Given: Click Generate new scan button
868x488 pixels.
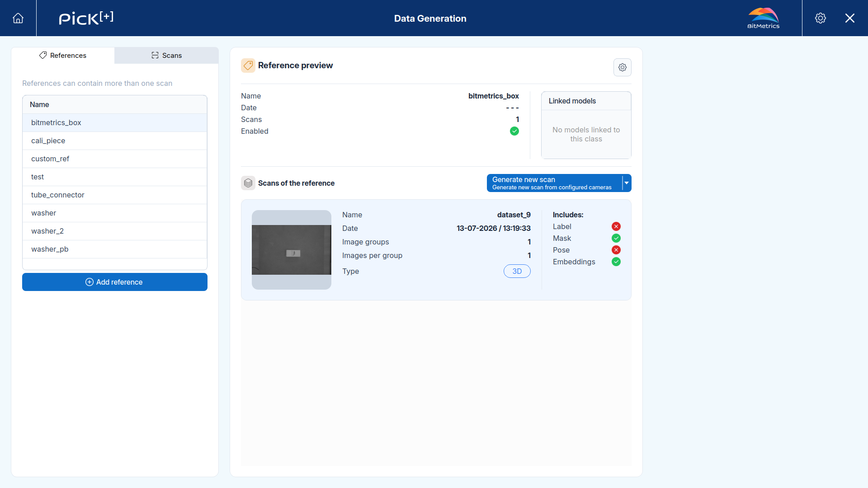Looking at the screenshot, I should point(554,183).
